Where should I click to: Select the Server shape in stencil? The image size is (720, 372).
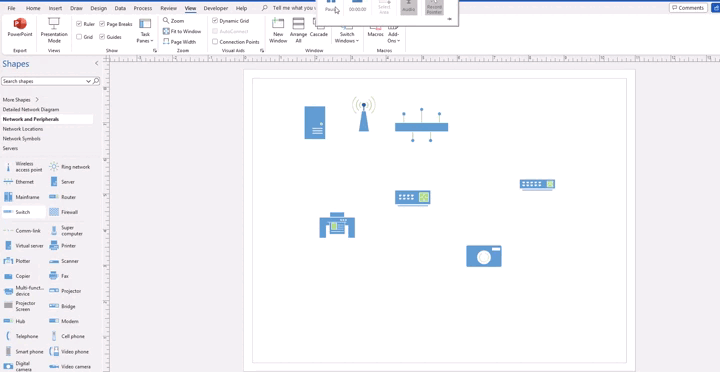(62, 182)
